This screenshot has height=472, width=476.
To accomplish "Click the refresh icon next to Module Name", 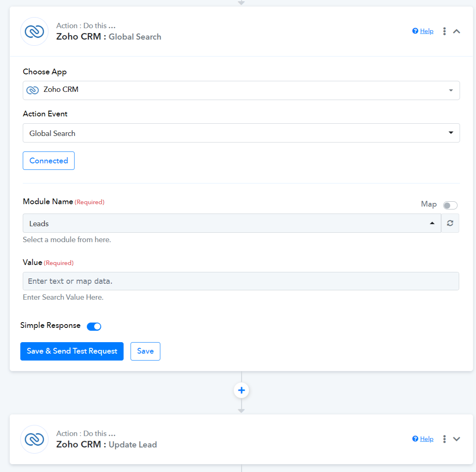I will [450, 223].
